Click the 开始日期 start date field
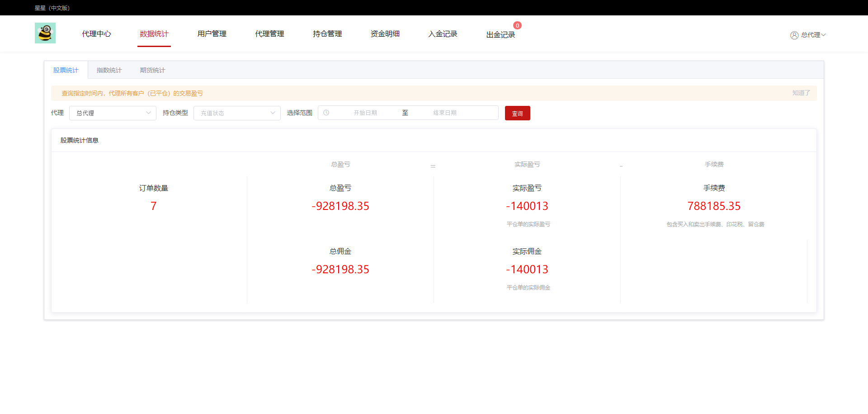Screen dimensions: 868x414 pos(366,113)
